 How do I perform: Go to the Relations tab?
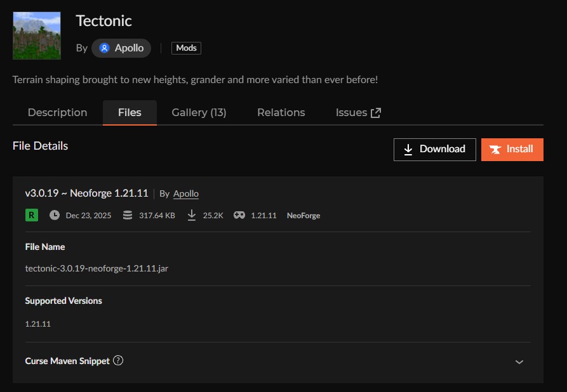pyautogui.click(x=281, y=112)
